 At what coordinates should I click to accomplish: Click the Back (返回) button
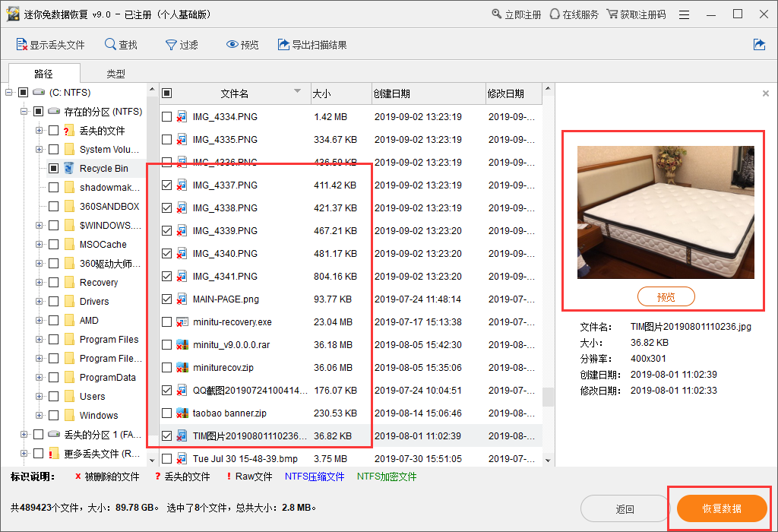click(625, 508)
